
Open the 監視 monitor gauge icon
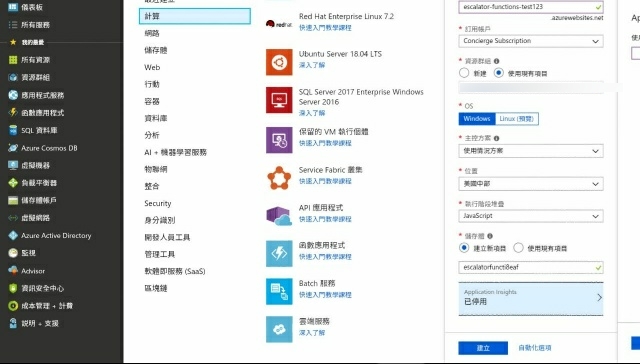[13, 253]
